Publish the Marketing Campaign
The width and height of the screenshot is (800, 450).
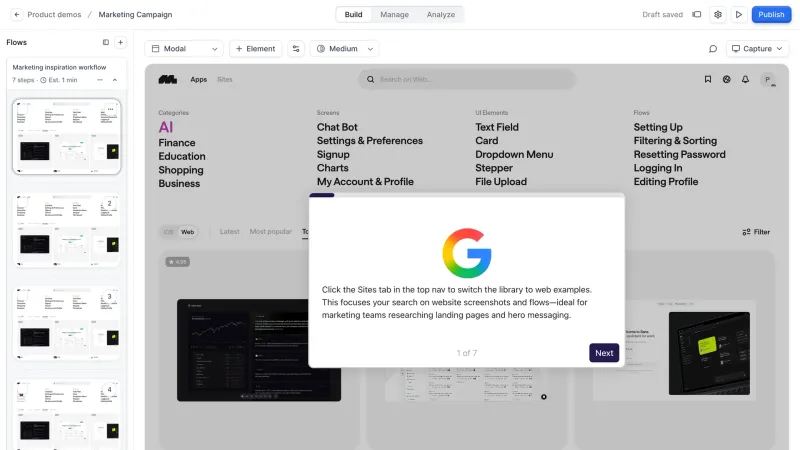tap(771, 14)
